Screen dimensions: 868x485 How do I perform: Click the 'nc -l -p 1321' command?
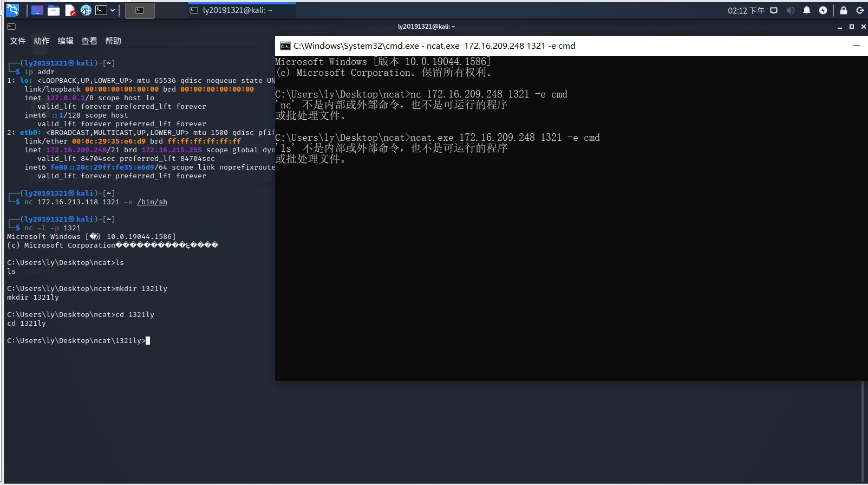[53, 228]
